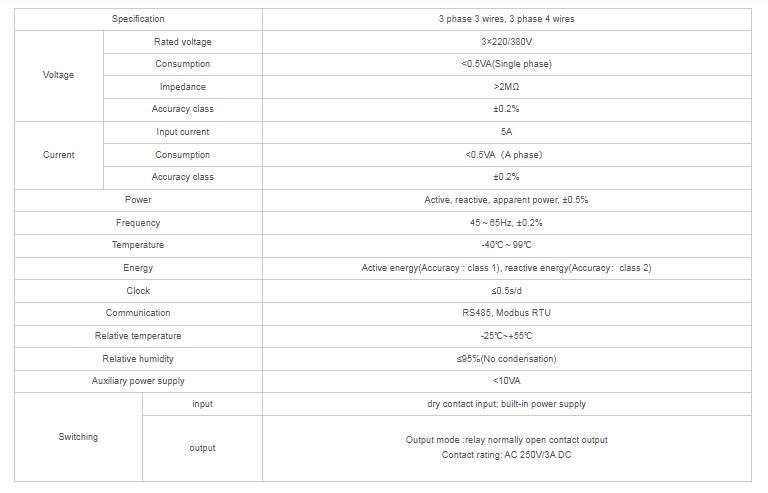Click the Power row label
Screen dimensions: 768x493
pos(138,200)
